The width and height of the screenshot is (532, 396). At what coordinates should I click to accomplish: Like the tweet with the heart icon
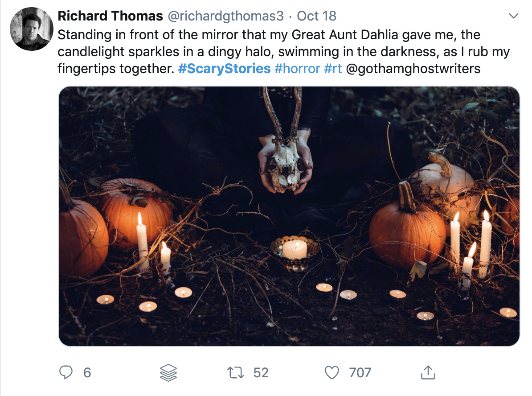(332, 373)
